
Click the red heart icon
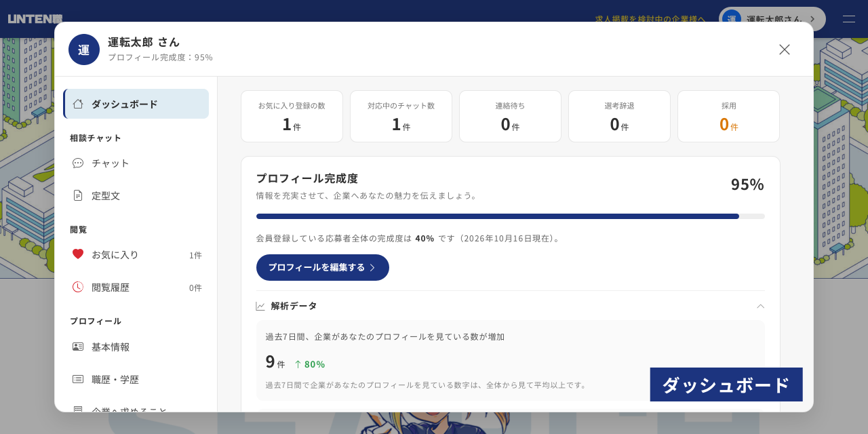[x=78, y=254]
